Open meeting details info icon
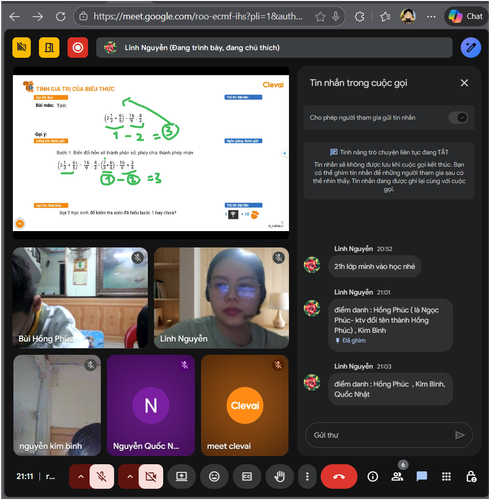 tap(372, 477)
